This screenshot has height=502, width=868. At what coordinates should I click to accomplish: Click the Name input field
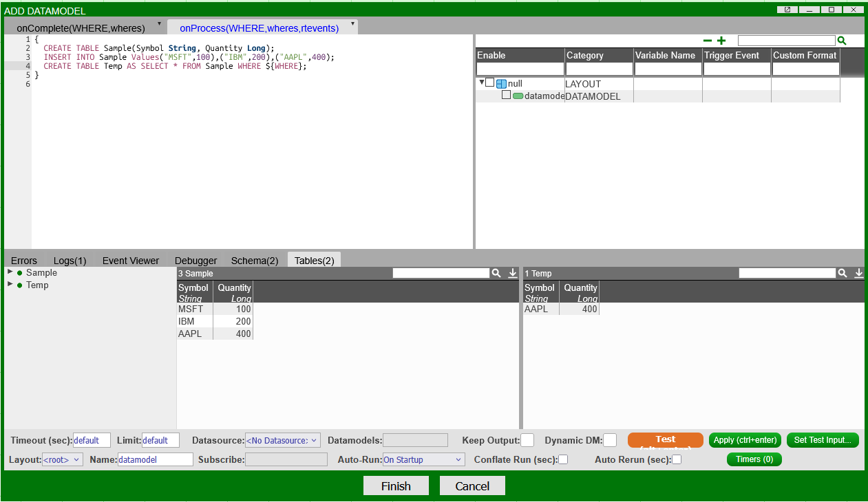(155, 459)
